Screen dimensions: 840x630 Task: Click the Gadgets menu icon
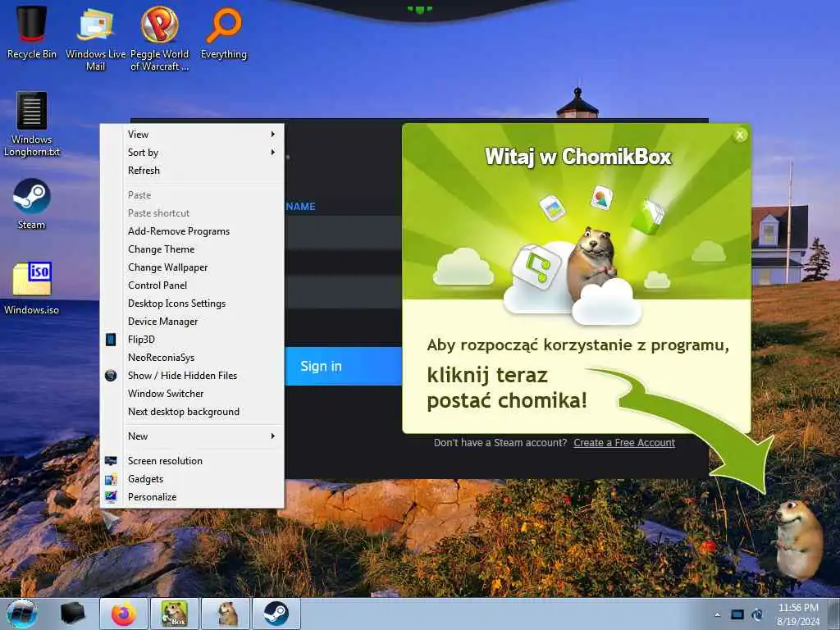tap(111, 479)
